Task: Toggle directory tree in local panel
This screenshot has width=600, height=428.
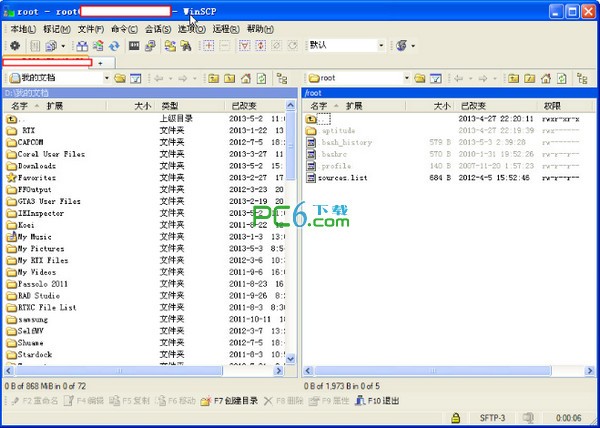Action: pyautogui.click(x=282, y=78)
